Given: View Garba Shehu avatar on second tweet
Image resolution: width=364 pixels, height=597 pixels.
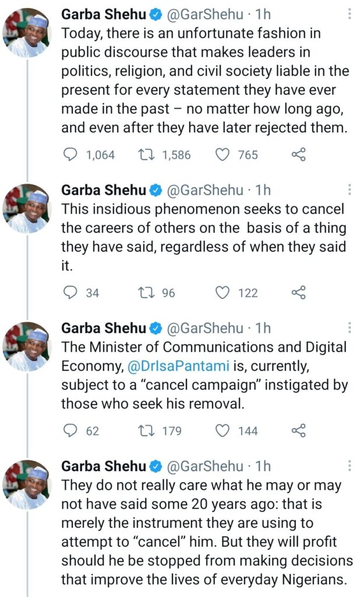Looking at the screenshot, I should pyautogui.click(x=27, y=209).
